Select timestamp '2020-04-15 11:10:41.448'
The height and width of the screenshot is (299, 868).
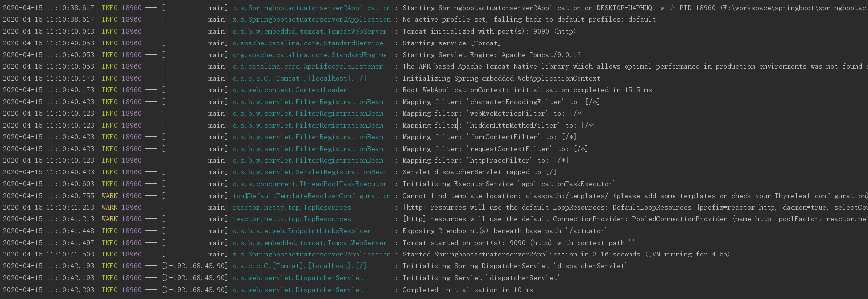click(x=48, y=231)
